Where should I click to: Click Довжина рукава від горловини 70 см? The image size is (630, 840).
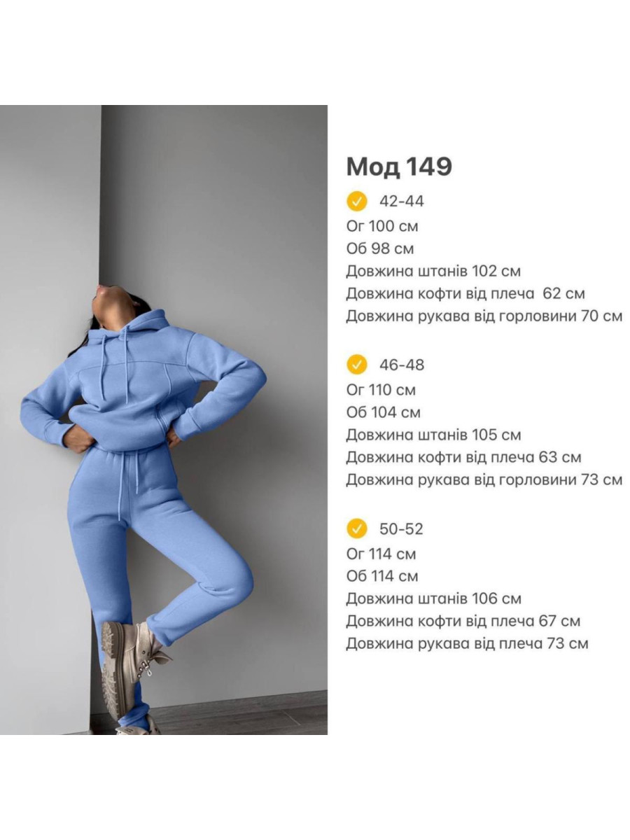[484, 316]
